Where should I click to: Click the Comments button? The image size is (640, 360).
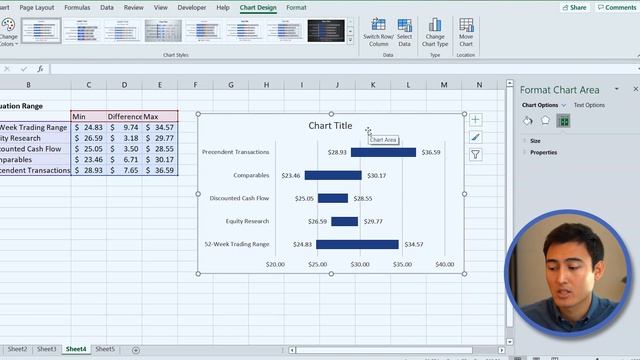(617, 7)
